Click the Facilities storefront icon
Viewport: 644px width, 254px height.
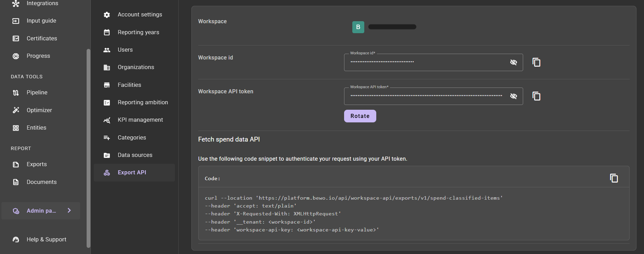(x=107, y=85)
